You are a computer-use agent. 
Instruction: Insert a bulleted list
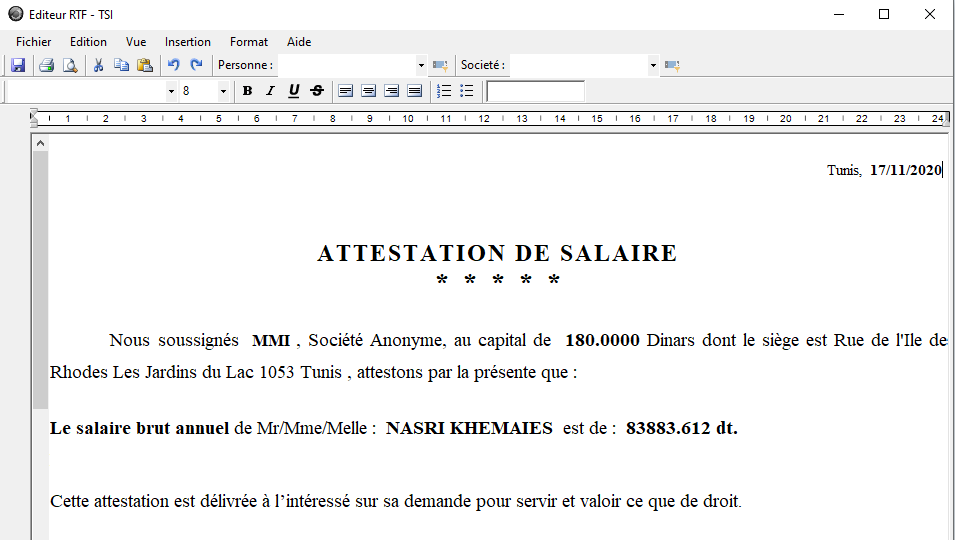click(x=467, y=91)
